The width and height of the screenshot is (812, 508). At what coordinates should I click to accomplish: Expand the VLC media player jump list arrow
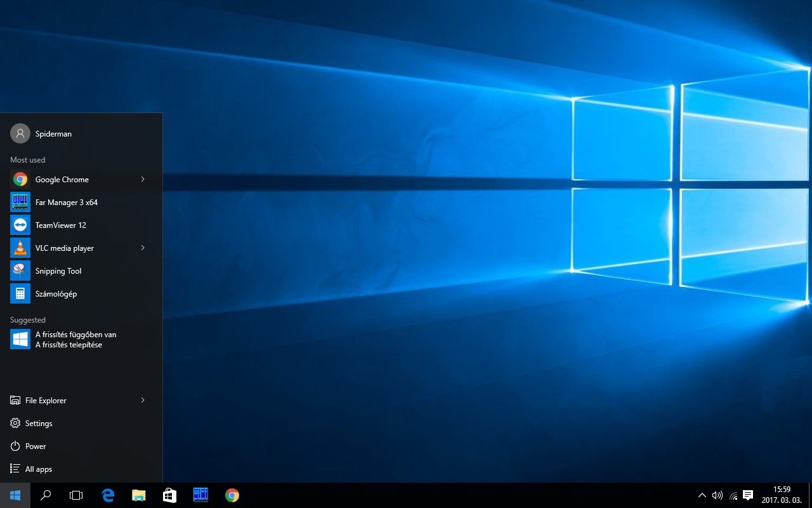click(143, 248)
